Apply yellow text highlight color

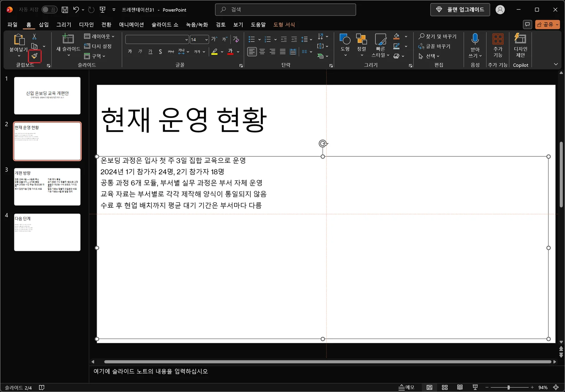pyautogui.click(x=214, y=52)
